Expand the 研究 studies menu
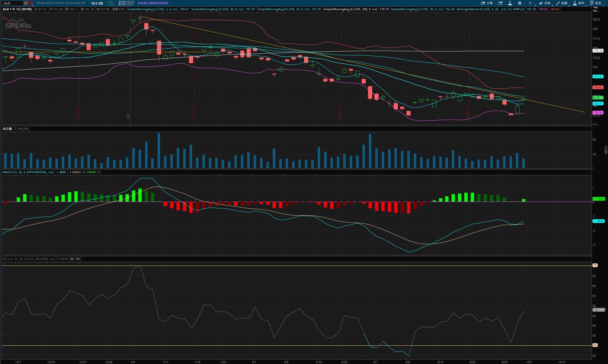This screenshot has width=608, height=364. tap(579, 3)
